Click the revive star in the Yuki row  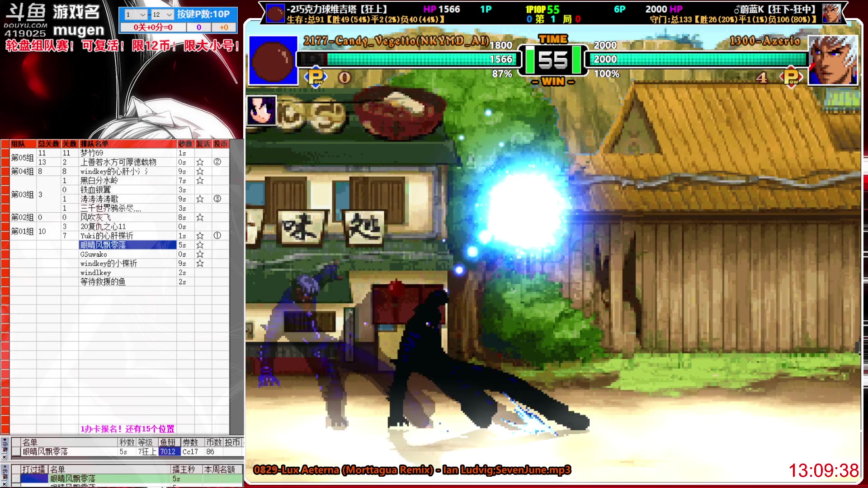200,236
